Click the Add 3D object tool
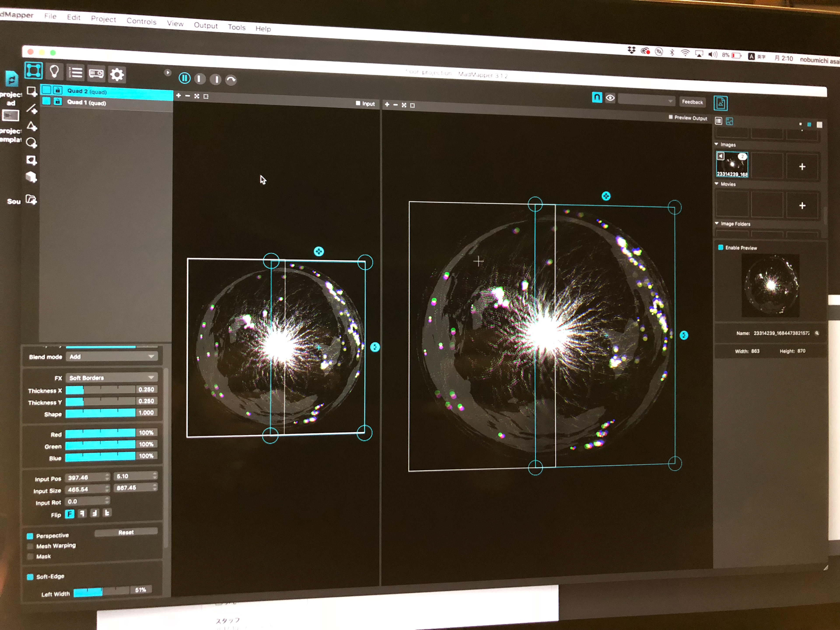This screenshot has width=840, height=630. (x=31, y=177)
